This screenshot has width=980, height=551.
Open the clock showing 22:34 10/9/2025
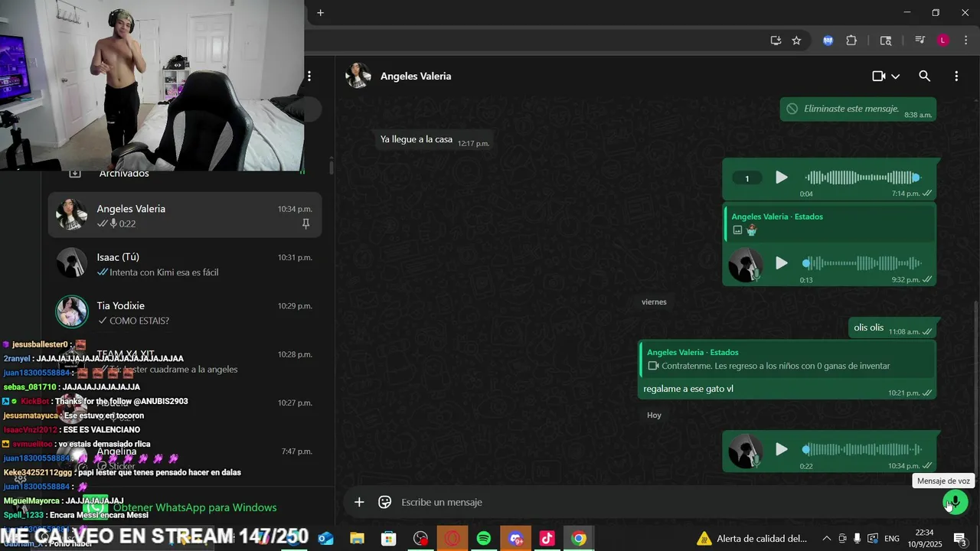[x=925, y=539]
